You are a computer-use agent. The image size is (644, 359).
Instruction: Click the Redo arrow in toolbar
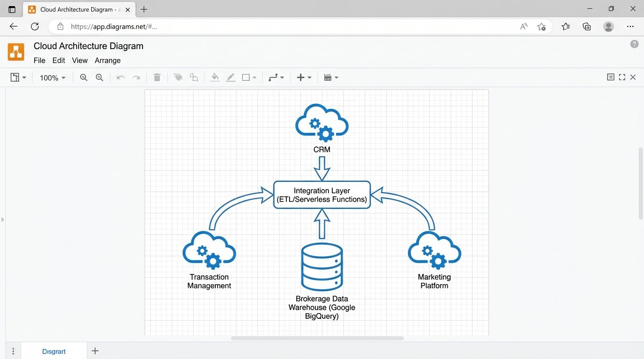pyautogui.click(x=136, y=78)
